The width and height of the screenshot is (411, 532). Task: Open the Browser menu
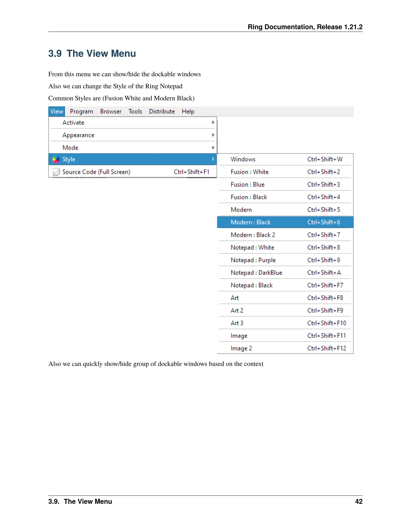coord(111,112)
